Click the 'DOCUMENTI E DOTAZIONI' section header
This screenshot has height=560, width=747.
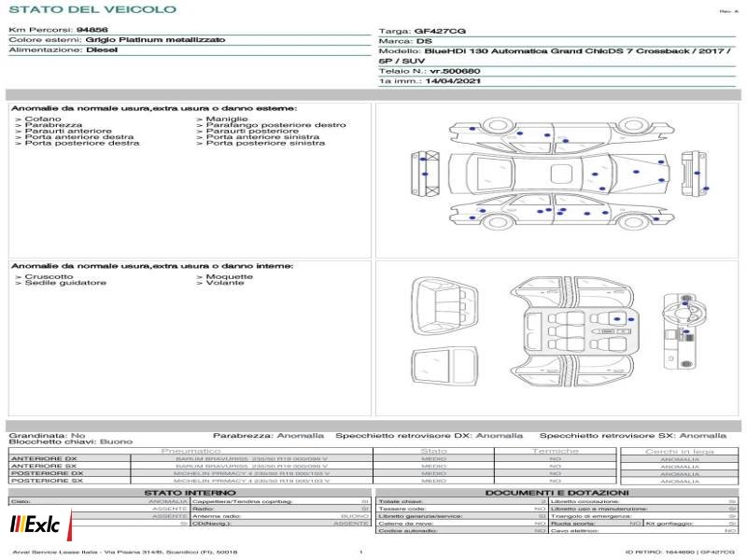coord(557,493)
